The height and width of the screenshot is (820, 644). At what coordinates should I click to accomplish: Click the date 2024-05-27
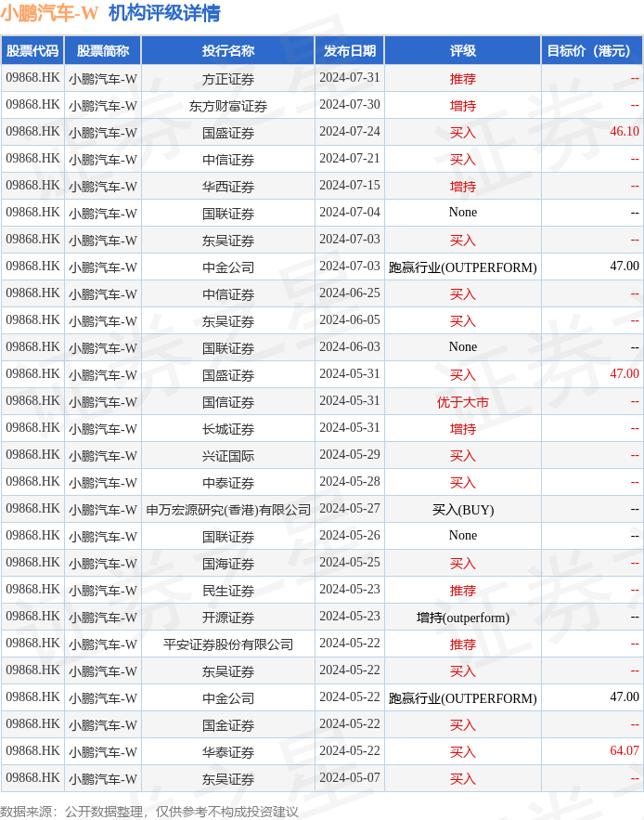pos(350,509)
